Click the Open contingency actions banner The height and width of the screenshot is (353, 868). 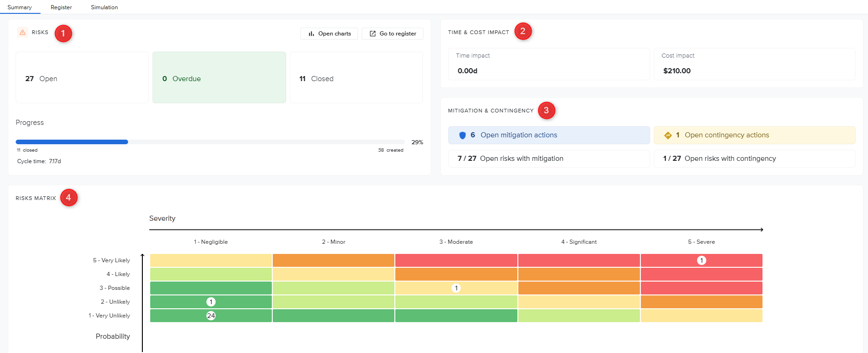click(x=754, y=135)
